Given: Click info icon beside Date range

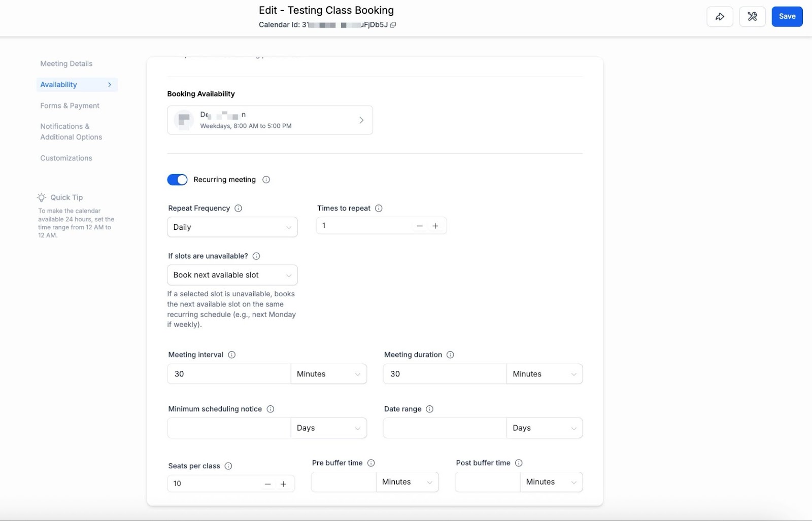Looking at the screenshot, I should pyautogui.click(x=429, y=409).
